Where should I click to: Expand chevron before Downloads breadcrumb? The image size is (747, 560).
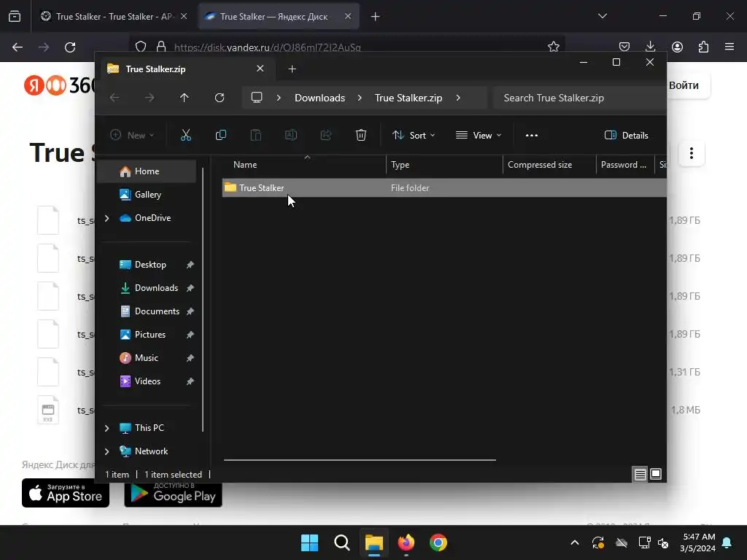click(x=279, y=98)
